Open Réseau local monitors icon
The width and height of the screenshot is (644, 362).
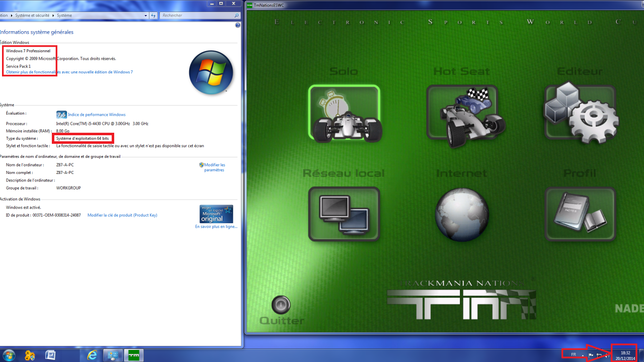pyautogui.click(x=344, y=214)
